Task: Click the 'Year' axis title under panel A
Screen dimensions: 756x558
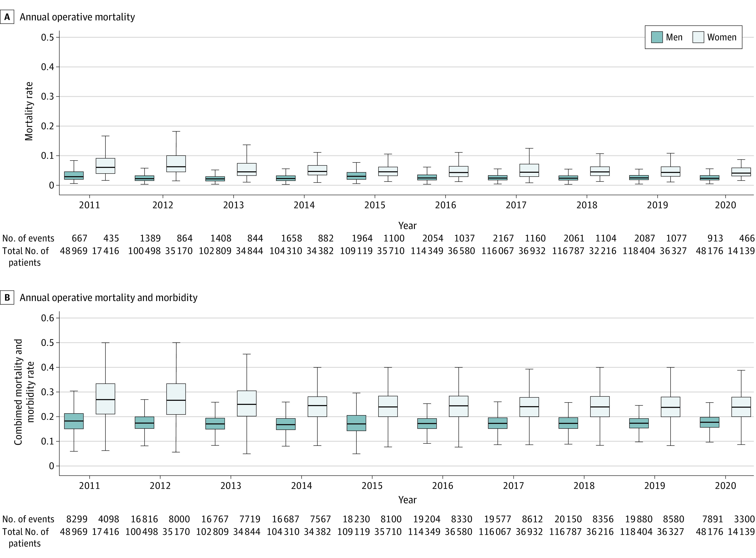Action: pos(408,226)
